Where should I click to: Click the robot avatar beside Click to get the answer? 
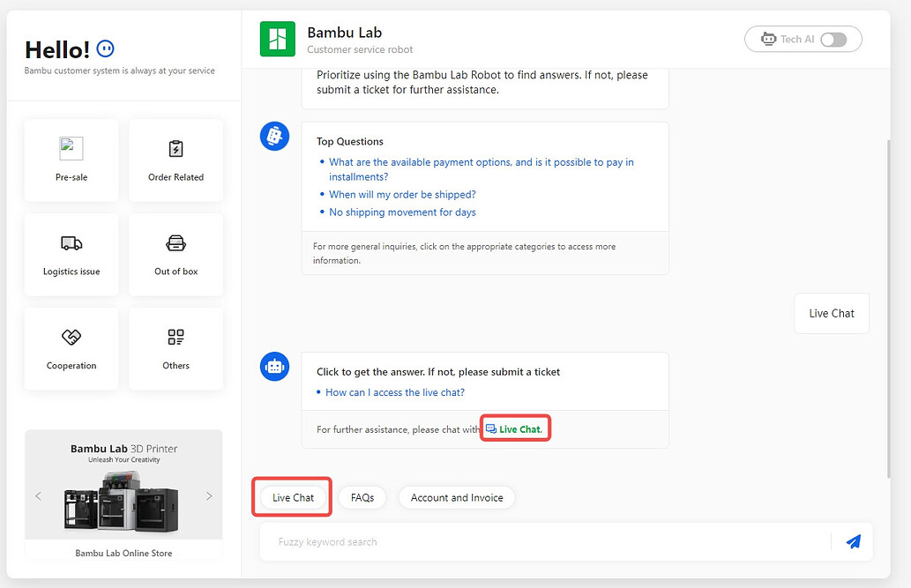pyautogui.click(x=274, y=367)
